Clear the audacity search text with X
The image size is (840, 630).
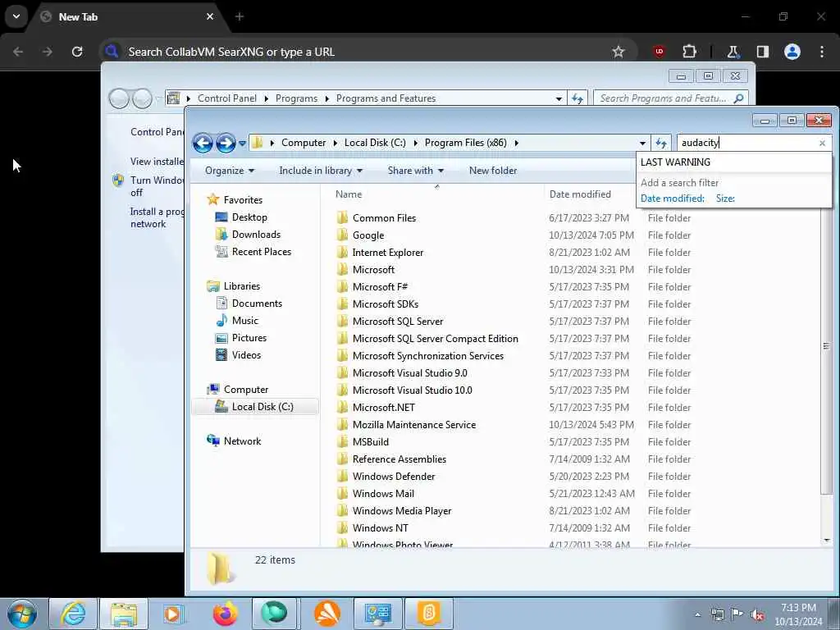[x=822, y=143]
